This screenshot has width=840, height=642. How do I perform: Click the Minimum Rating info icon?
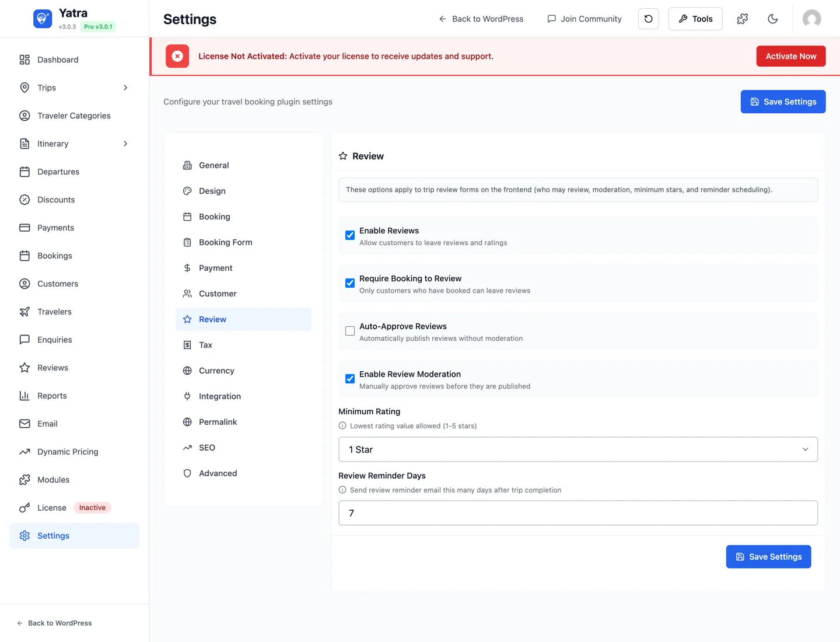(342, 425)
